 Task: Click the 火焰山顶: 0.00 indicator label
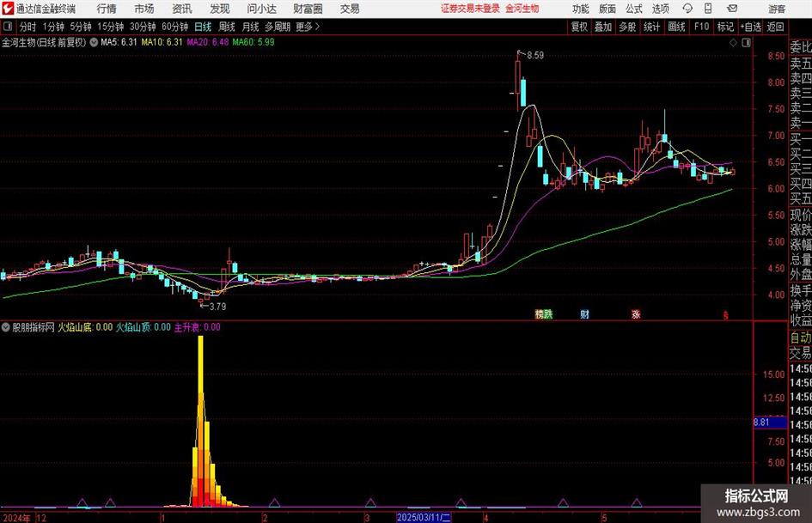[143, 327]
